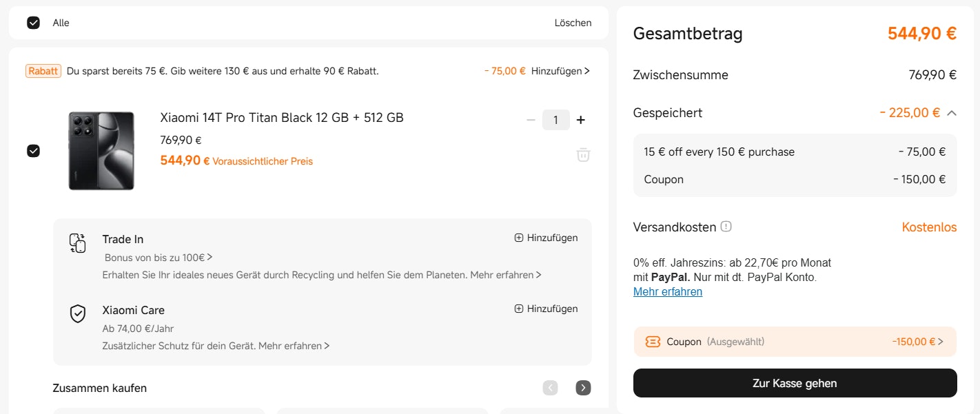
Task: Increase the phone quantity with plus
Action: 580,120
